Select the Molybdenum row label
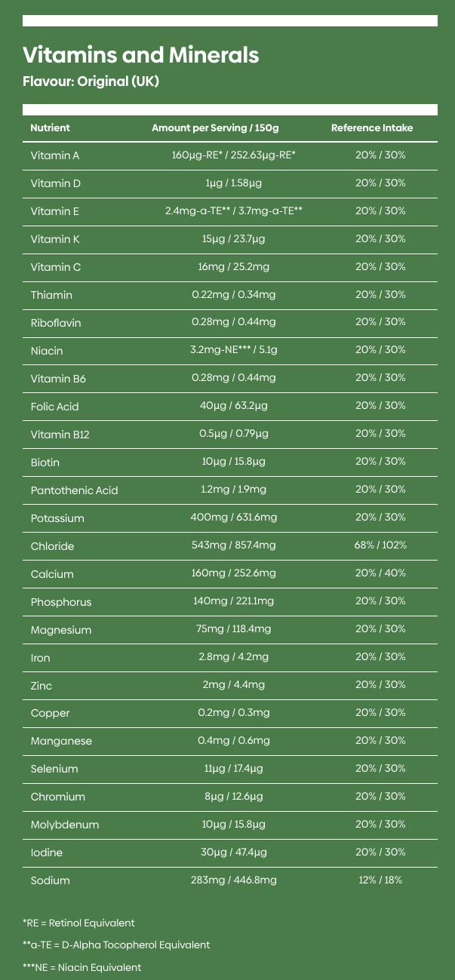This screenshot has width=455, height=980. click(65, 825)
